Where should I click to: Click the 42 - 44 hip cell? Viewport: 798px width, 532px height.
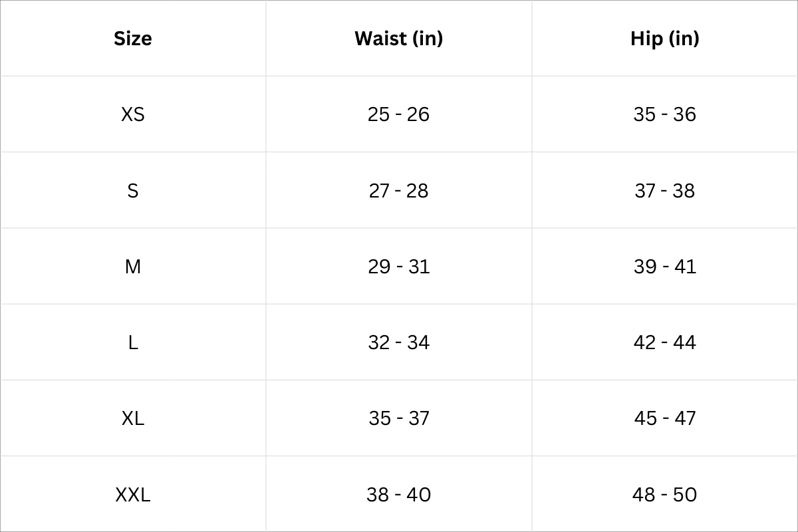[x=664, y=342]
